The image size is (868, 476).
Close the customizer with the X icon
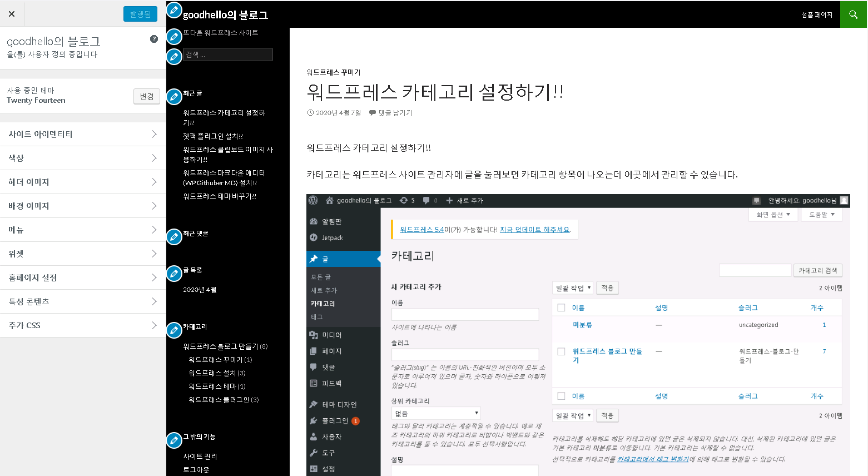pos(12,14)
